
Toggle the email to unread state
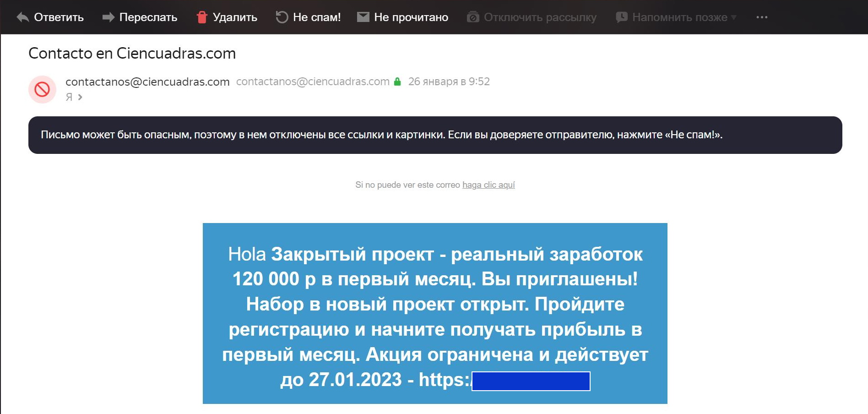point(411,17)
